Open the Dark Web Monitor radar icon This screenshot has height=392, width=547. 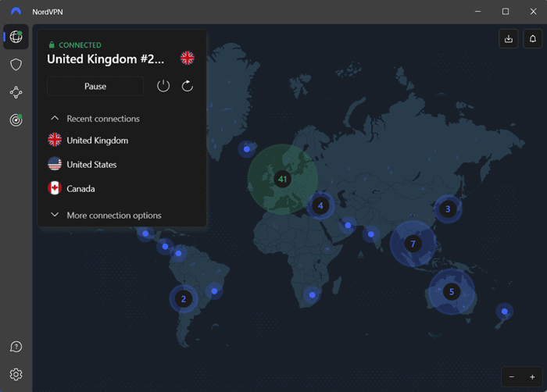pyautogui.click(x=16, y=120)
